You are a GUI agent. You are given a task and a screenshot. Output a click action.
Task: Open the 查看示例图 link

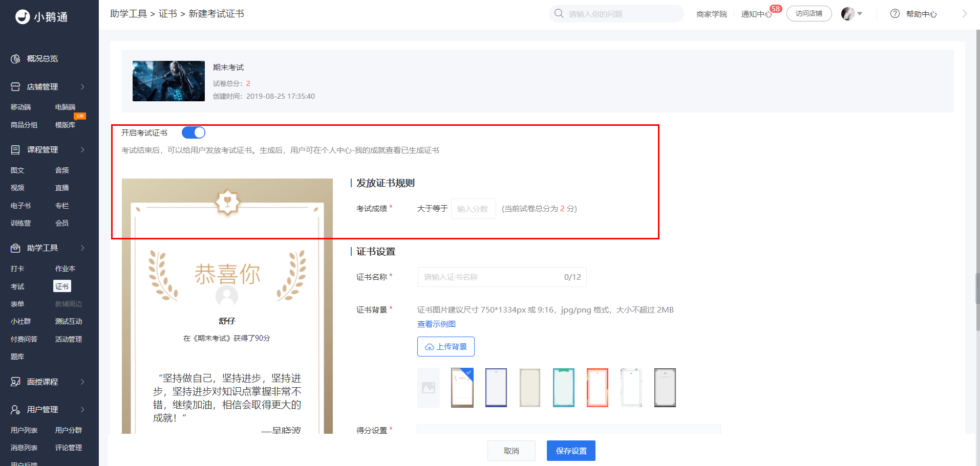pyautogui.click(x=436, y=324)
